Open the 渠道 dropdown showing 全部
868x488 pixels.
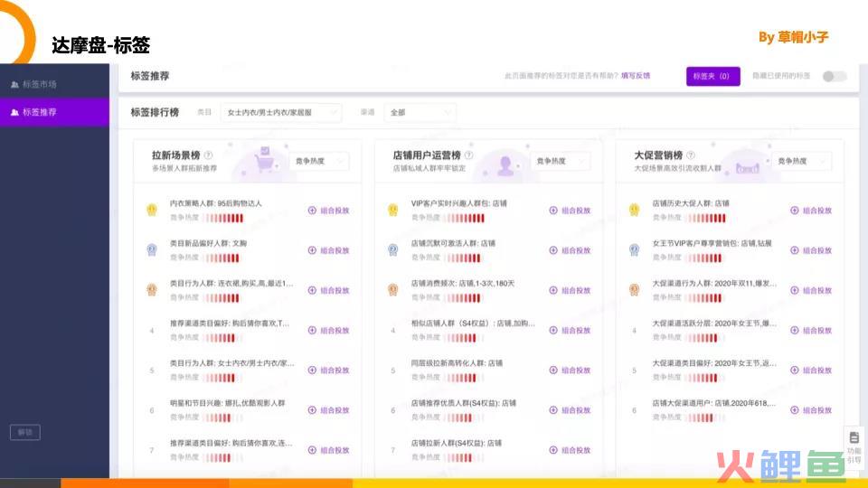point(420,112)
